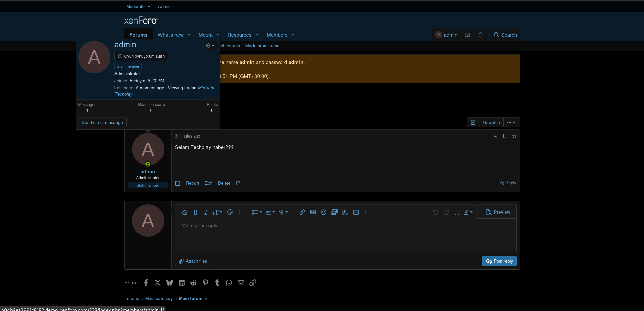Copy thread link icon in share row
Screen dimensions: 644x311
253,283
